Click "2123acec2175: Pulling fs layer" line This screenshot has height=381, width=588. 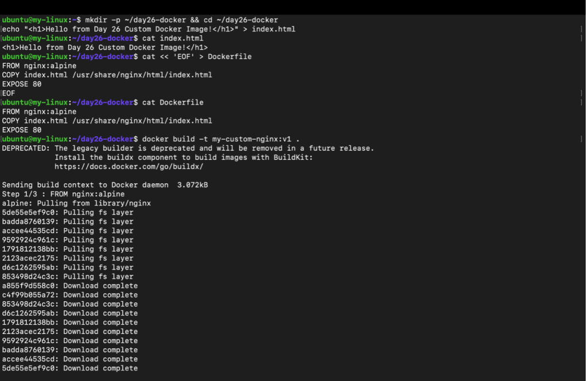click(68, 258)
